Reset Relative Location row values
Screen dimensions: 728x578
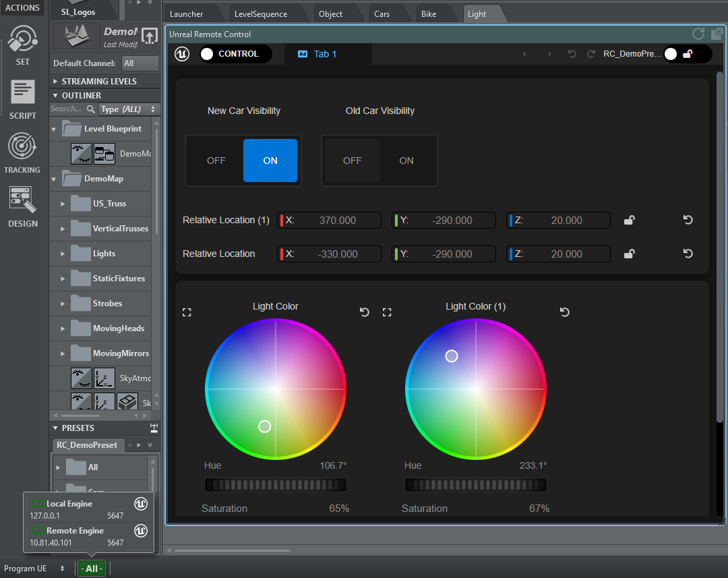pyautogui.click(x=688, y=254)
